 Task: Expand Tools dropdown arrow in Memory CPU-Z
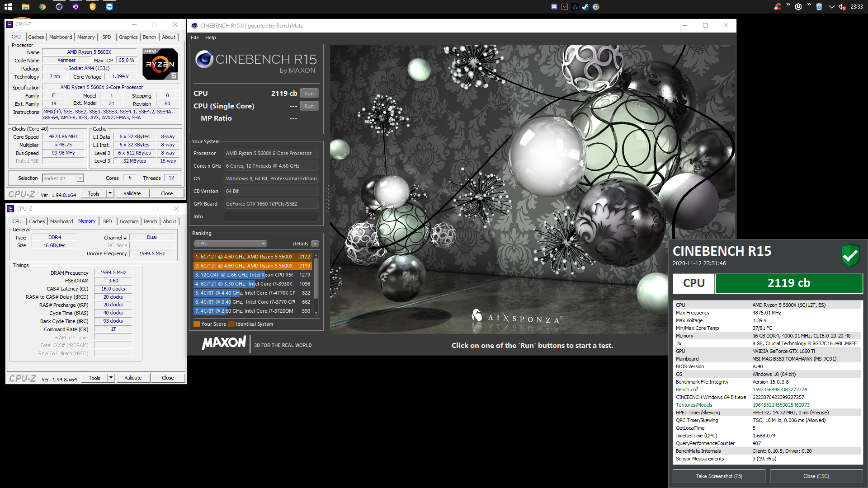(x=111, y=378)
